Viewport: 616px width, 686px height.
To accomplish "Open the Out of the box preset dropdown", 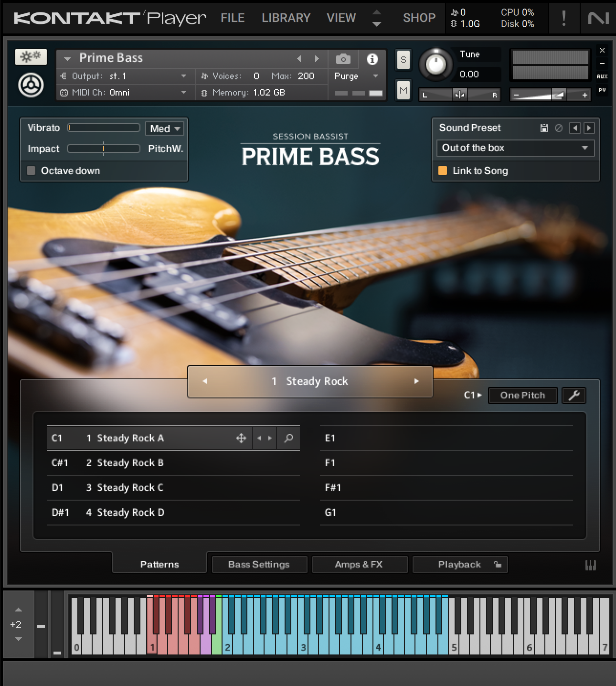I will 515,148.
